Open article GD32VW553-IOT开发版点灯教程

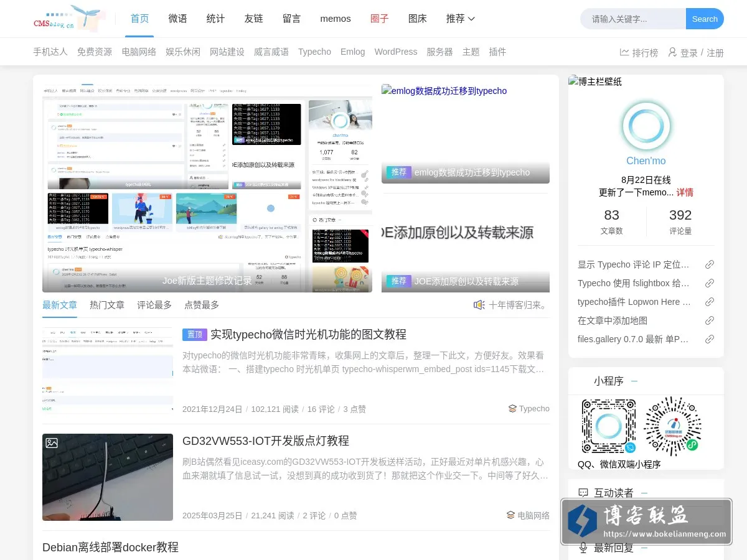coord(266,441)
